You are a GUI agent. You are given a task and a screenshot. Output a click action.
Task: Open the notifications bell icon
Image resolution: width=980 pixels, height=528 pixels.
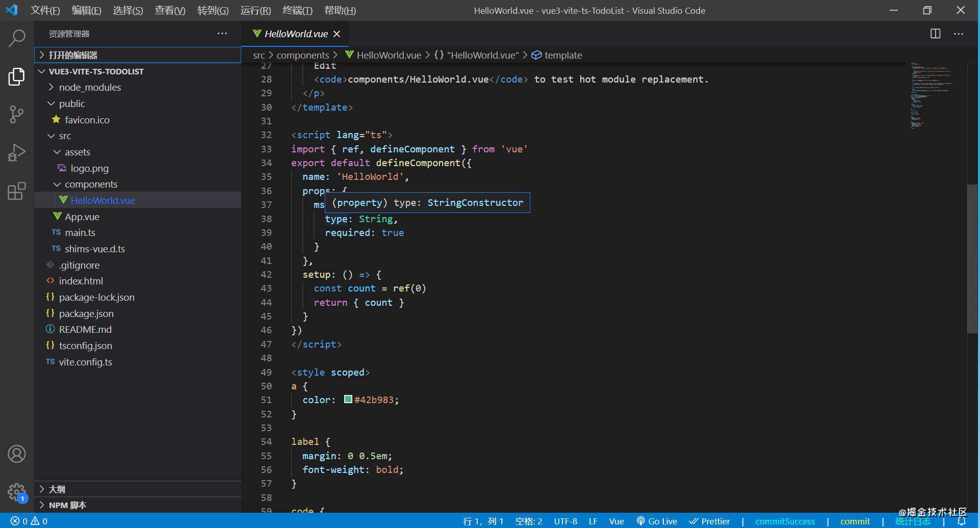coord(962,521)
